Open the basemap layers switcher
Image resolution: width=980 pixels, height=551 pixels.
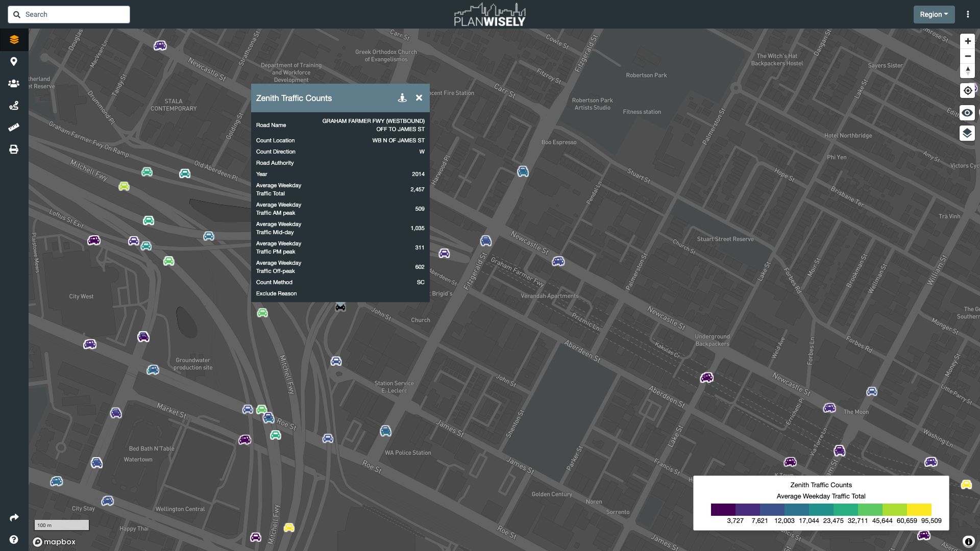pyautogui.click(x=967, y=134)
